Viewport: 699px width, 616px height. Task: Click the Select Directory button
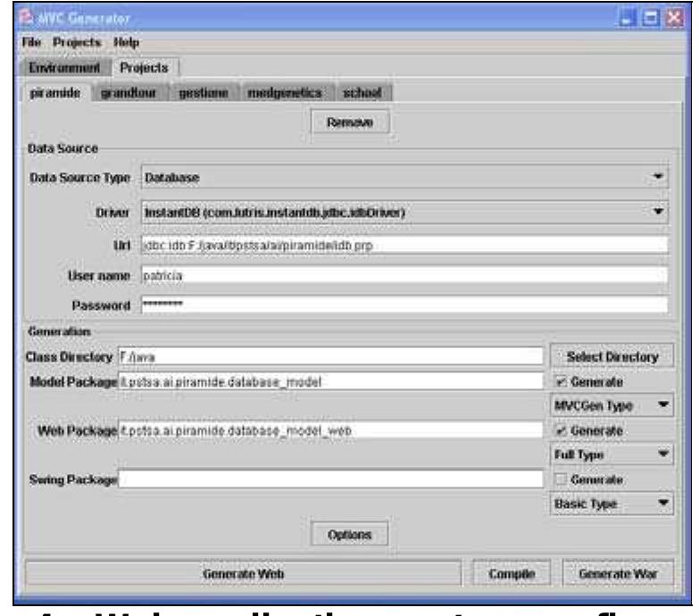pos(612,356)
